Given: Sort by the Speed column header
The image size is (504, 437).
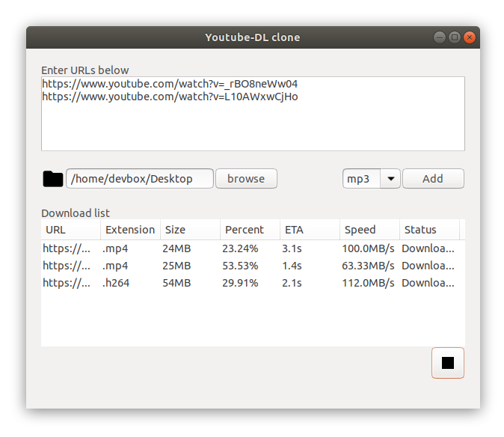Looking at the screenshot, I should click(369, 230).
